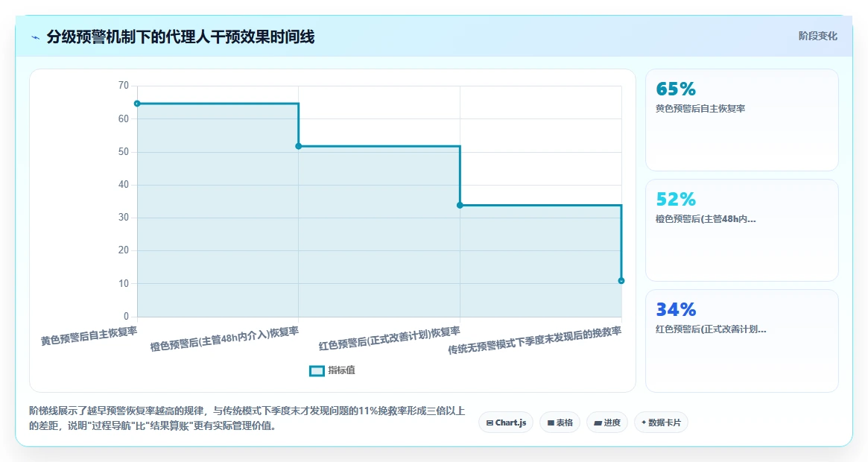
Task: Click the x-axis label 传统无预警模式下季度末发现后的挽救率
Action: (x=535, y=340)
